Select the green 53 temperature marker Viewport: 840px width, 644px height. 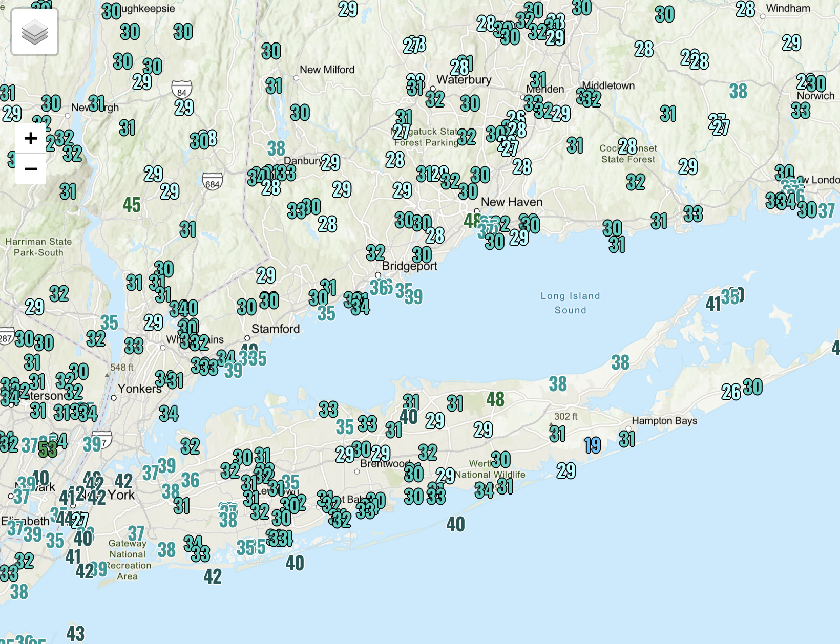[x=48, y=450]
